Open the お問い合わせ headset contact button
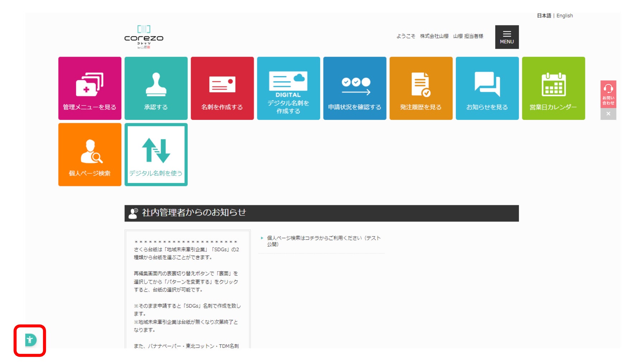The height and width of the screenshot is (364, 636). (608, 94)
